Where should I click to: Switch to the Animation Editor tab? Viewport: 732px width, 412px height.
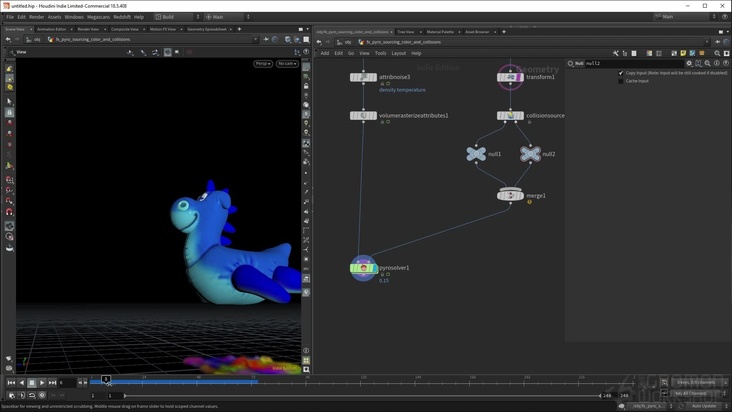51,29
